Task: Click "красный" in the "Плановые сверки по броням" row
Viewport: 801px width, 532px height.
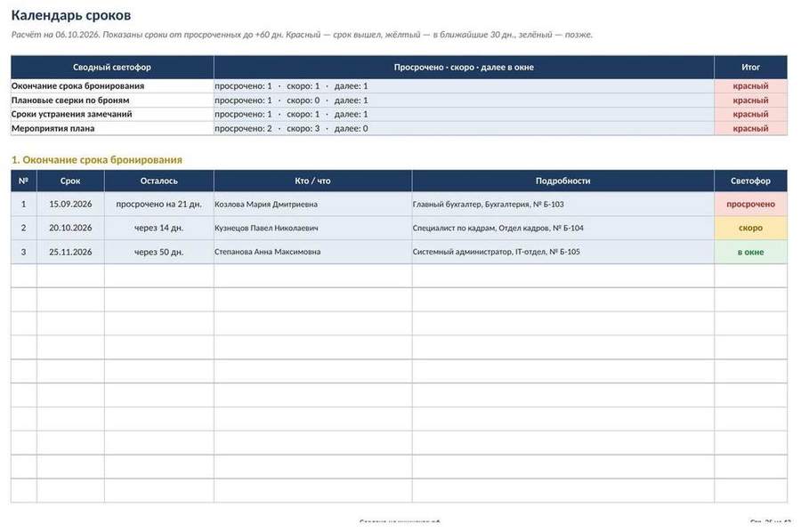Action: click(750, 100)
